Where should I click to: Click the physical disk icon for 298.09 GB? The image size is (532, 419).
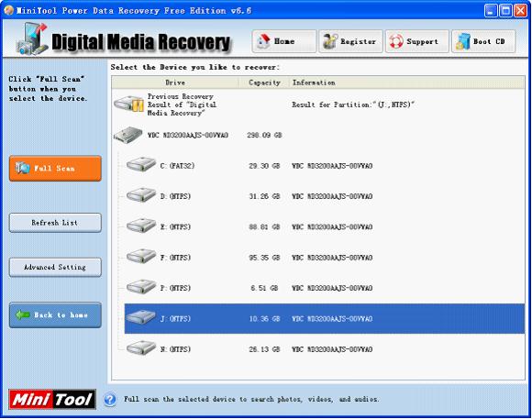[127, 135]
